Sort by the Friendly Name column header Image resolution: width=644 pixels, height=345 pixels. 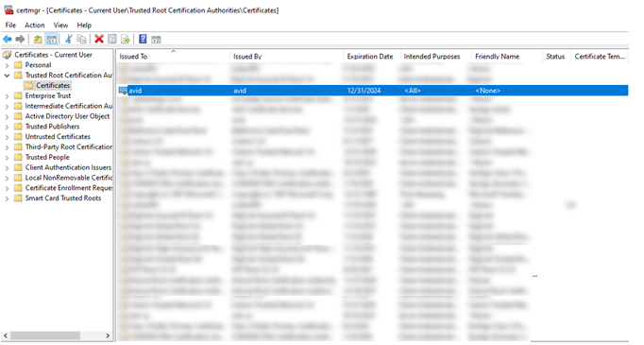point(507,57)
